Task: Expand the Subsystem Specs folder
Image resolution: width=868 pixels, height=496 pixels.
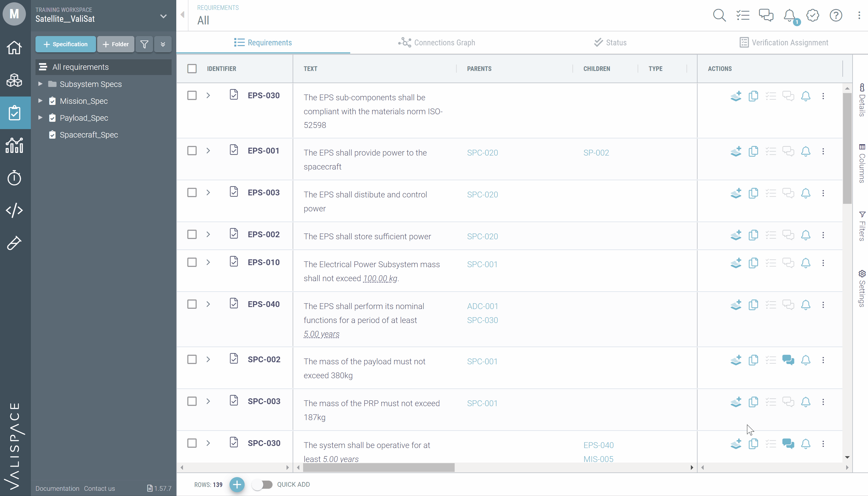Action: point(40,84)
